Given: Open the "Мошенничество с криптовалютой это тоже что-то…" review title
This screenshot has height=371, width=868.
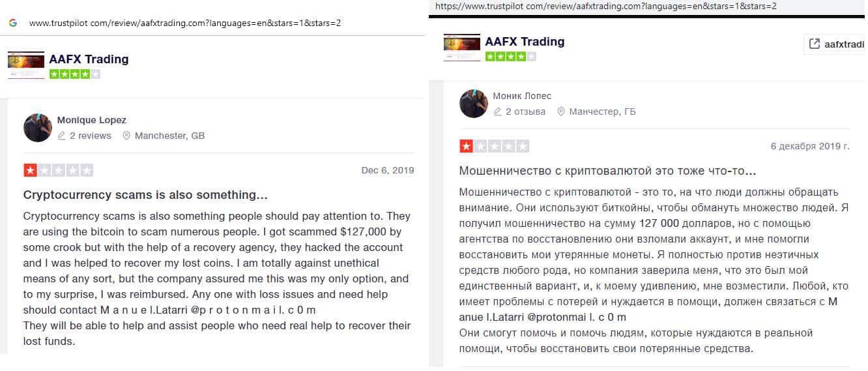Looking at the screenshot, I should [x=607, y=171].
